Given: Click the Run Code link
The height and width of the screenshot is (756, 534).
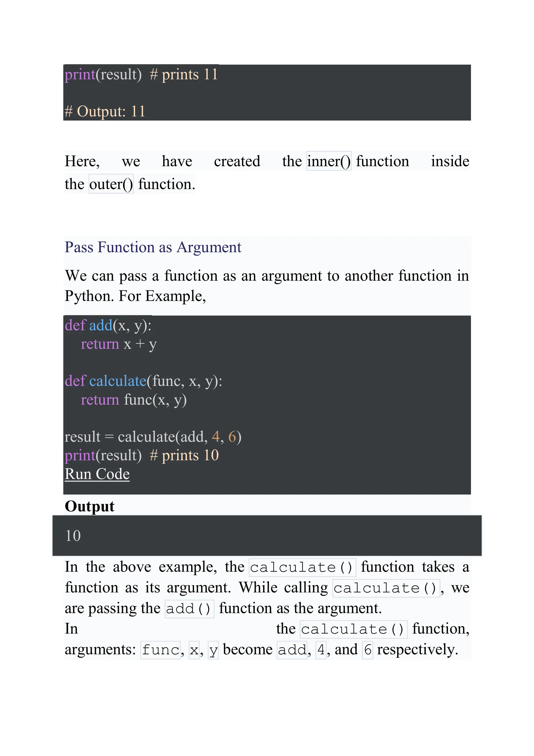Looking at the screenshot, I should pyautogui.click(x=97, y=474).
